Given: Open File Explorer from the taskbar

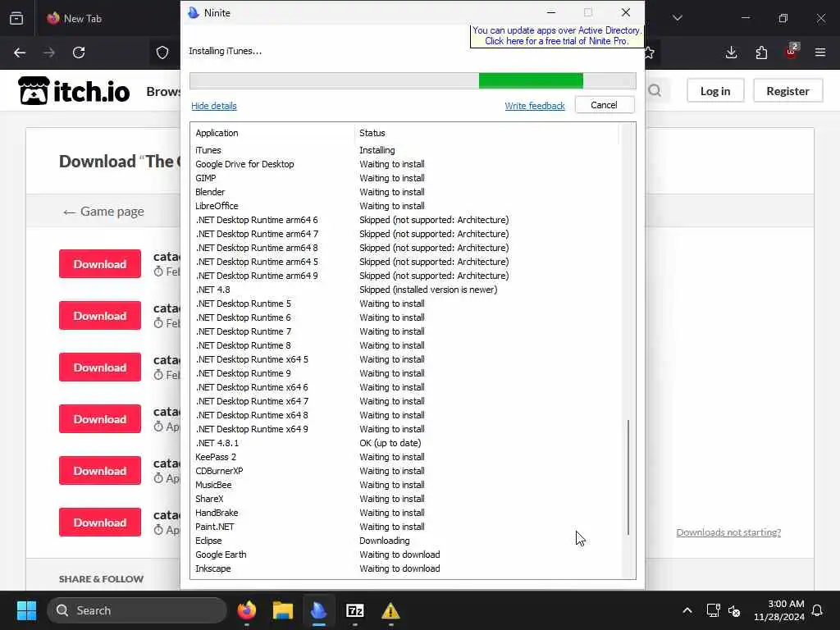Looking at the screenshot, I should coord(283,610).
